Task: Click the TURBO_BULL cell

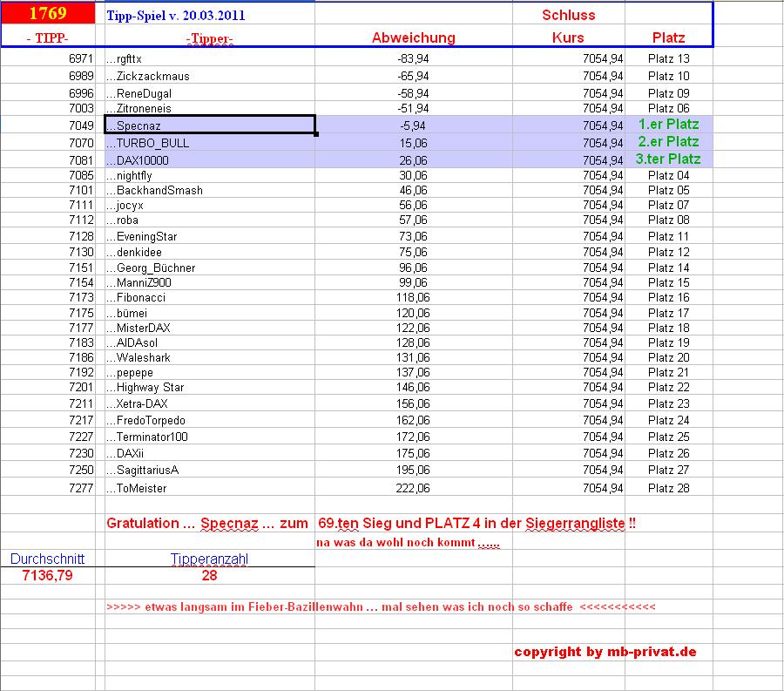Action: tap(209, 143)
